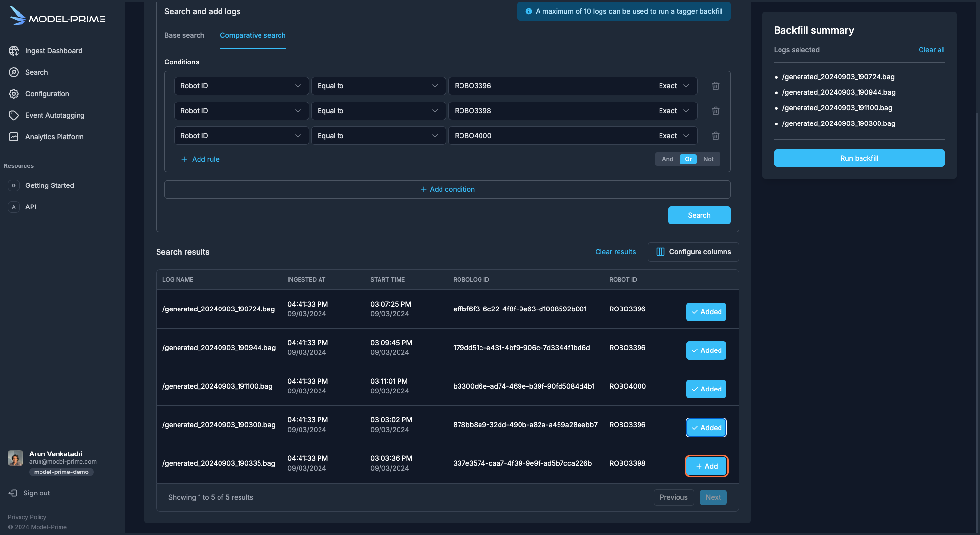Add generated_20240903_190335.bag to backfill
Viewport: 980px width, 535px height.
click(x=706, y=466)
